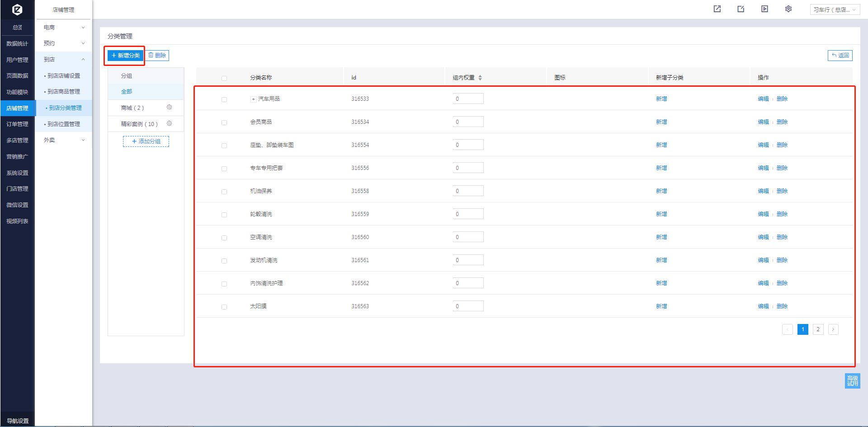868x427 pixels.
Task: Click gear icon next to 精彩案例 group
Action: pyautogui.click(x=169, y=123)
